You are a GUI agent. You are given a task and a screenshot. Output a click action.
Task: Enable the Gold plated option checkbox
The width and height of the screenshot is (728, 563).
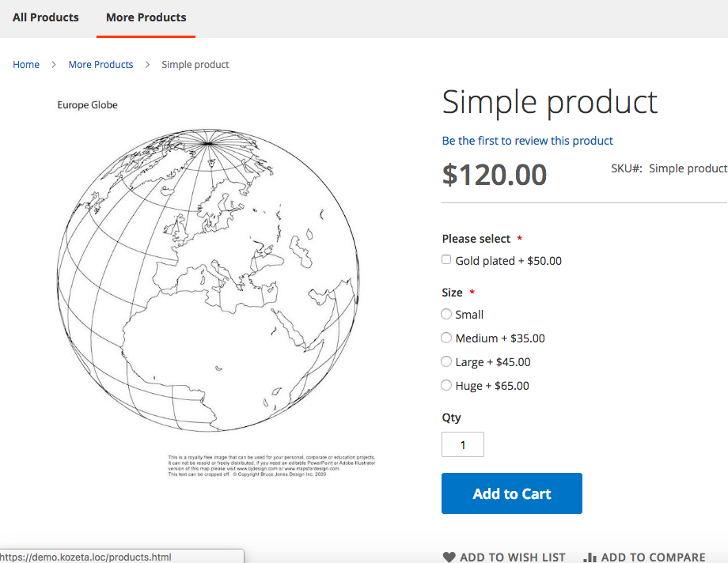pos(446,260)
